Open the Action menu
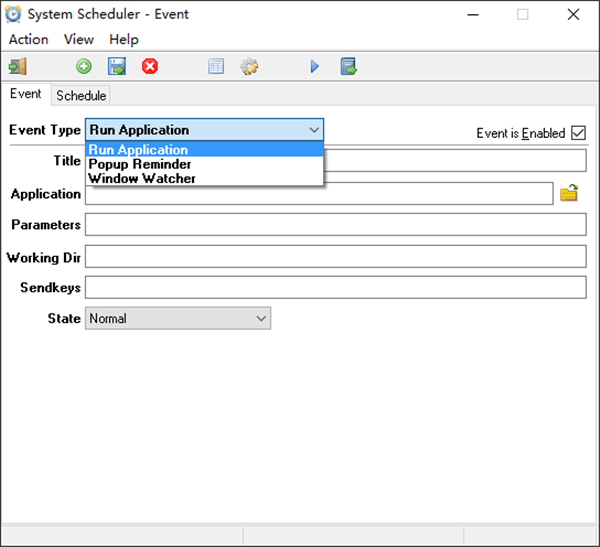 tap(29, 39)
